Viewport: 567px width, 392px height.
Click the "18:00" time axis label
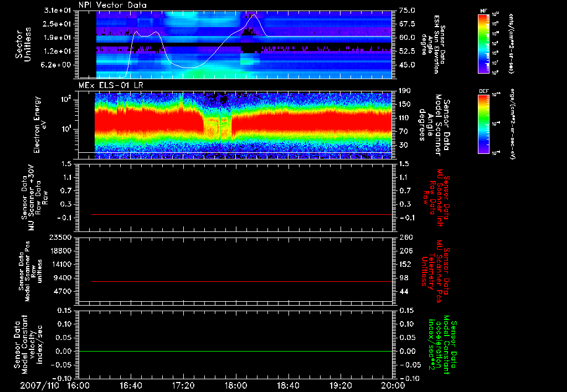(x=236, y=385)
